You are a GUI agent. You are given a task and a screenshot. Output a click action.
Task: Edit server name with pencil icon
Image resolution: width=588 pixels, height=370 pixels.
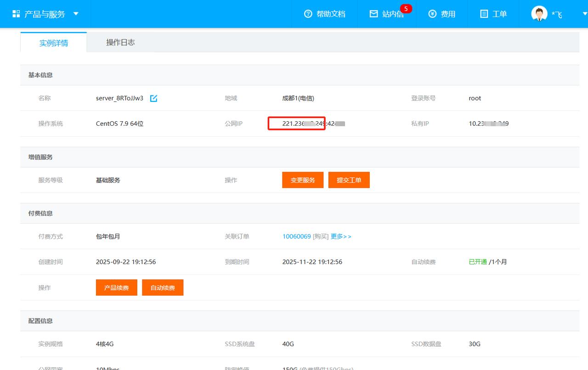pyautogui.click(x=154, y=98)
